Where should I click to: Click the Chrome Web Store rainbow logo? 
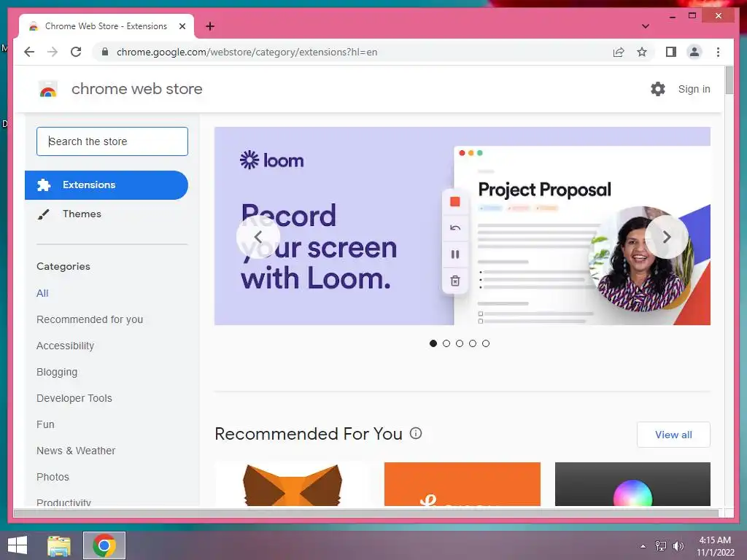click(48, 89)
